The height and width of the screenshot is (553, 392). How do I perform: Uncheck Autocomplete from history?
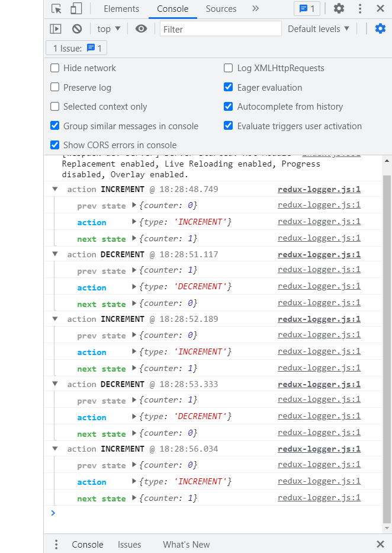pos(228,107)
